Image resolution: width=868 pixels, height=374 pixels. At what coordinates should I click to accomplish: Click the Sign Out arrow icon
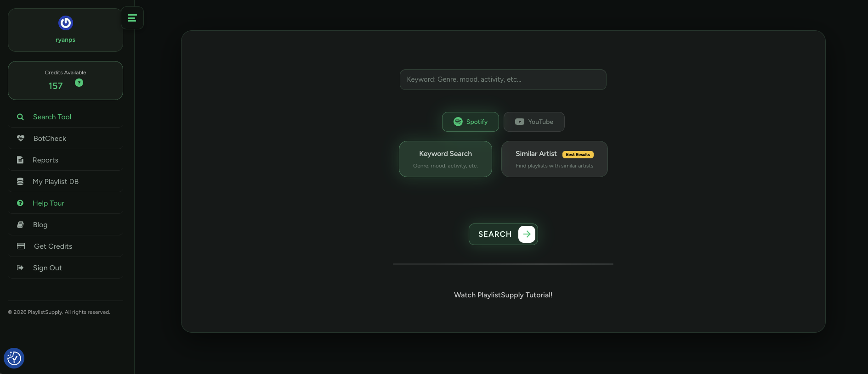coord(20,268)
